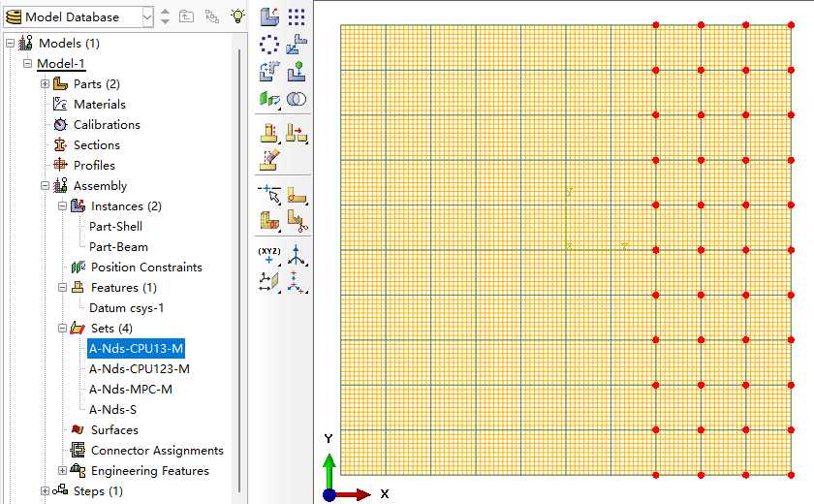Collapse the Sets (4) node
The image size is (814, 504).
coord(62,328)
